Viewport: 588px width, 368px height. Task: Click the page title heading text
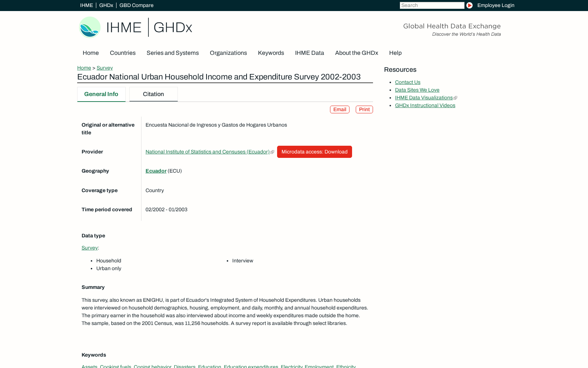pos(219,77)
